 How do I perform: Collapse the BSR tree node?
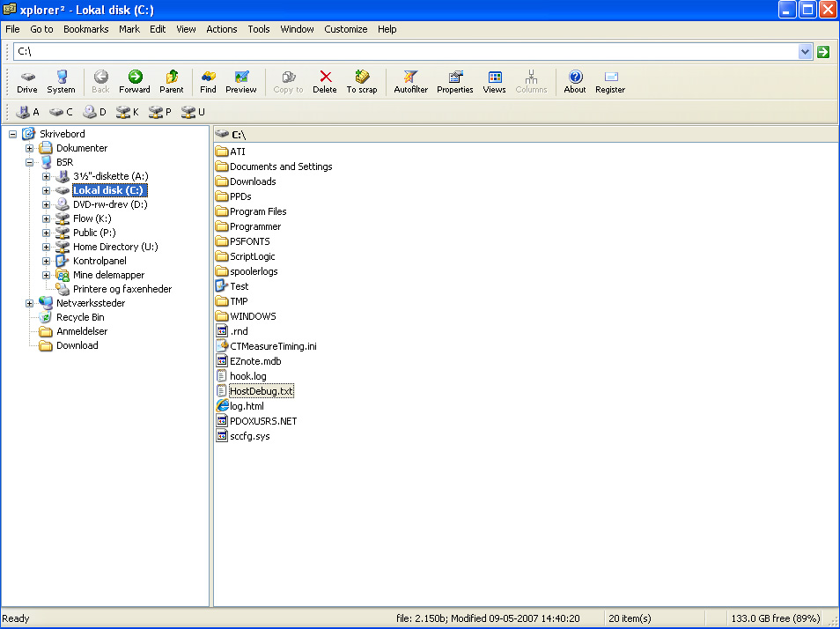[x=29, y=162]
